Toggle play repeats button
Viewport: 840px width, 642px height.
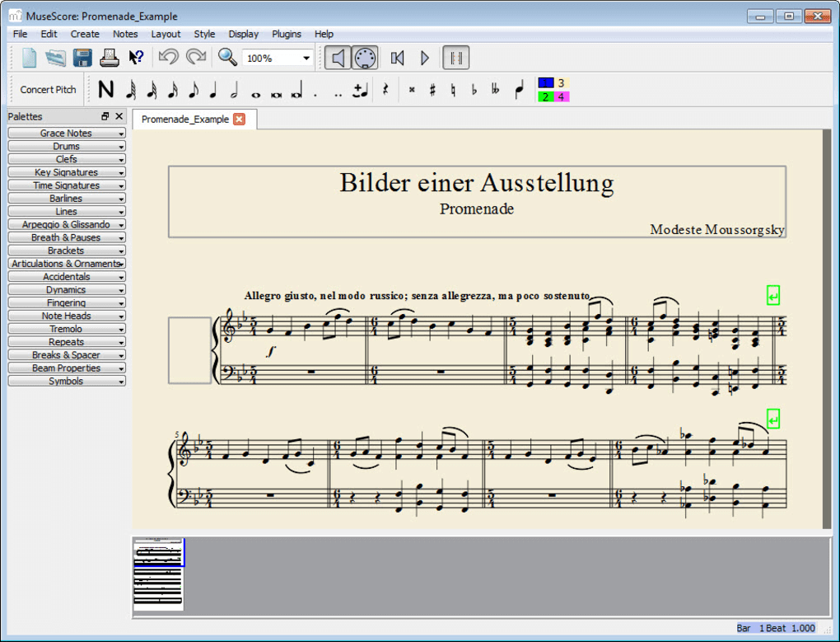456,58
